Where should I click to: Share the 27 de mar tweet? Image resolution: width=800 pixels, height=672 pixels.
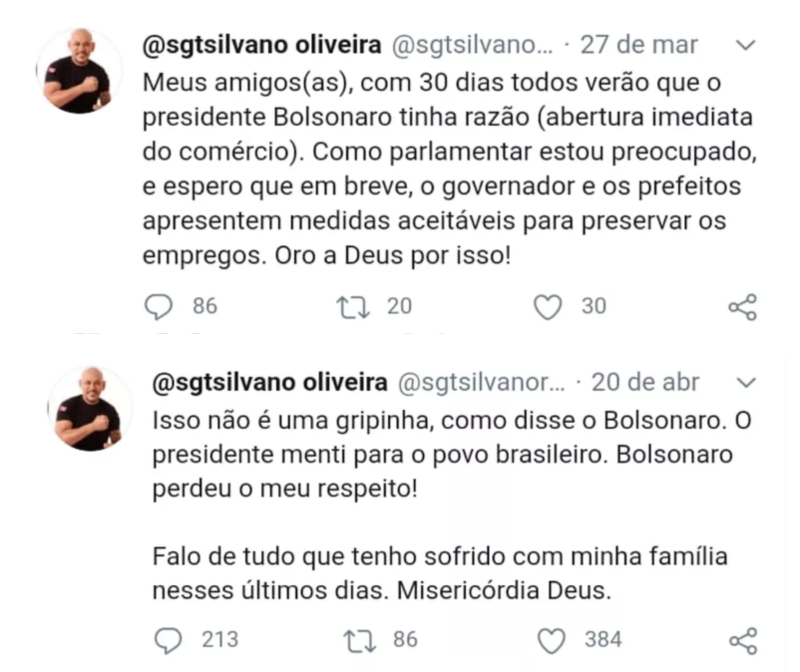(x=742, y=307)
